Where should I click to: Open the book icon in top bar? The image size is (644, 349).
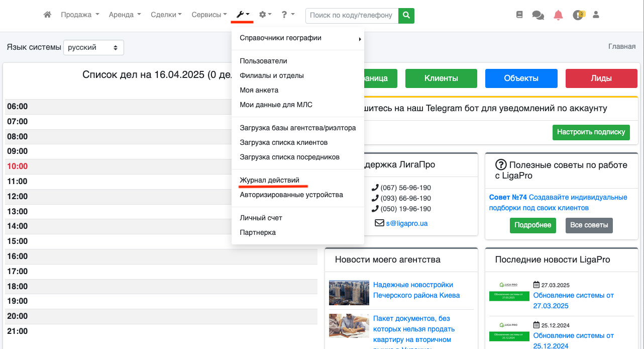point(519,15)
